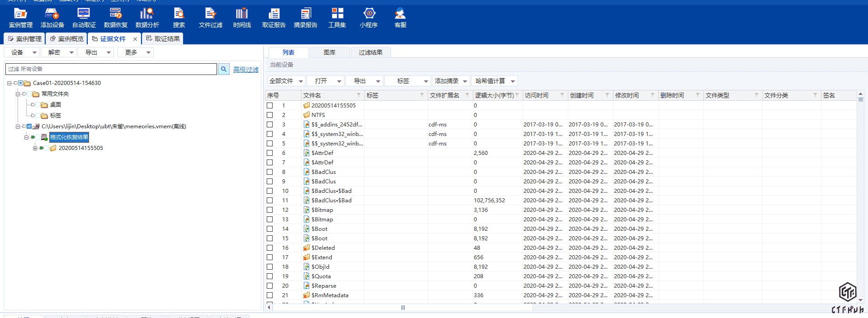The width and height of the screenshot is (868, 318).
Task: Click the 添加设备 toolbar icon
Action: (x=52, y=18)
